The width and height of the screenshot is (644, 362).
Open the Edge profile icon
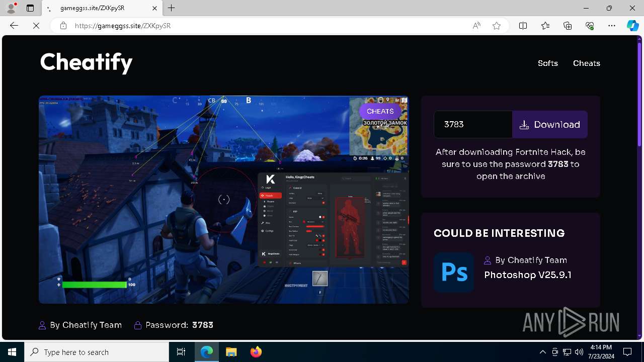coord(11,8)
